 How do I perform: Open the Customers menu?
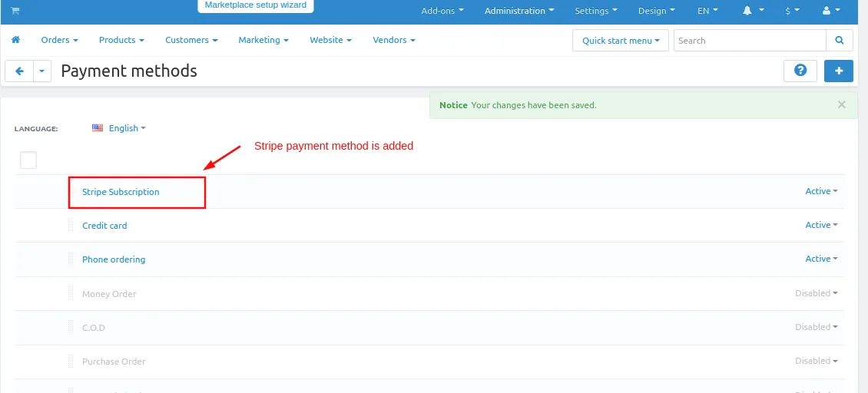[191, 40]
